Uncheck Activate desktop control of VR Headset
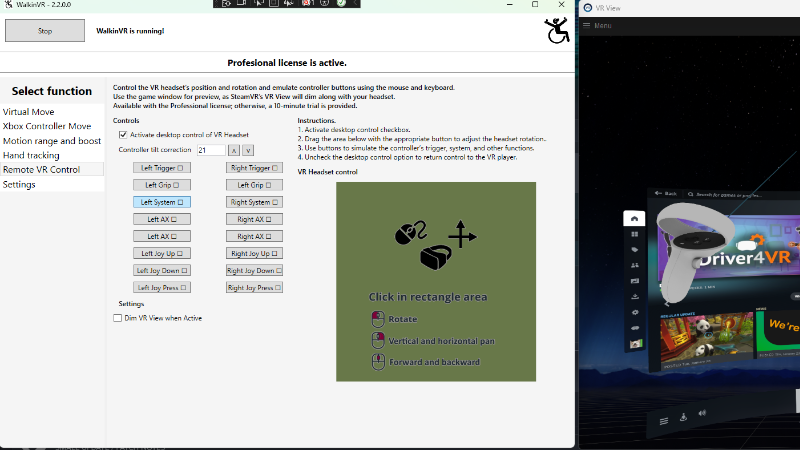Image resolution: width=800 pixels, height=450 pixels. click(122, 134)
